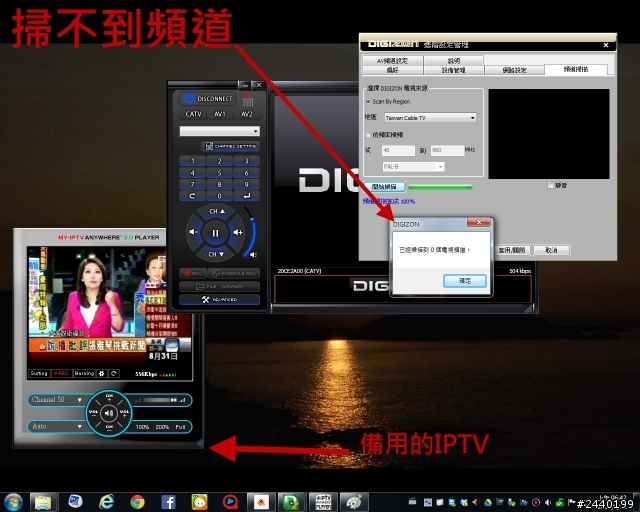Open settings gear in IPTV player

click(102, 373)
